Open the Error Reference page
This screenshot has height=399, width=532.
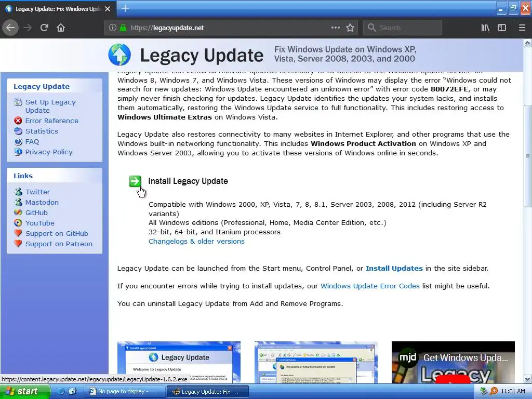point(51,121)
